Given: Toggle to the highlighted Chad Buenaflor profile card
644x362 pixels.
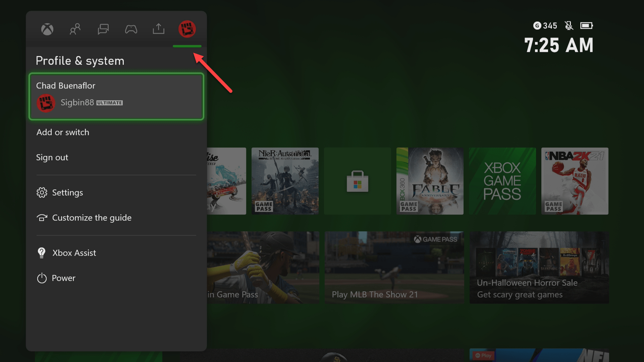Looking at the screenshot, I should pos(116,97).
